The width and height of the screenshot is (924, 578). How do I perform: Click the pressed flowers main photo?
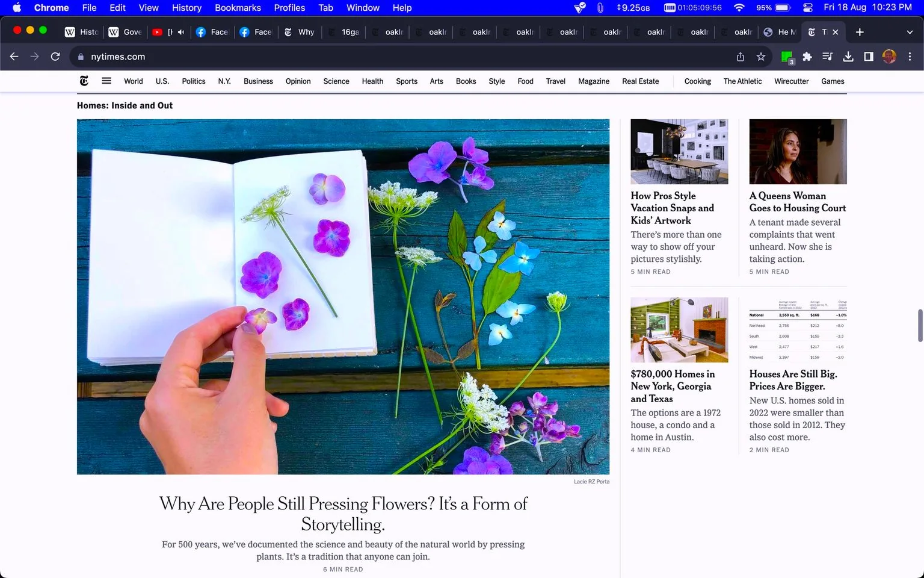pyautogui.click(x=343, y=296)
